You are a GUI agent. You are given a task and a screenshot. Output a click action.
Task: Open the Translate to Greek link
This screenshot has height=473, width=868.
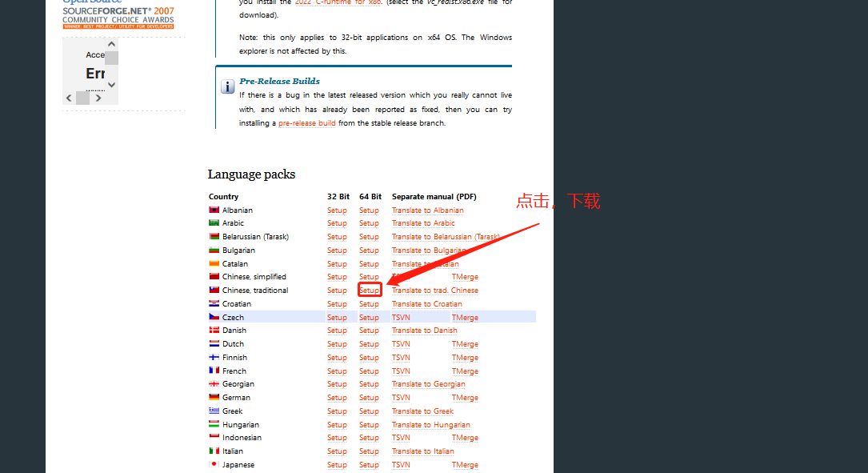click(423, 411)
